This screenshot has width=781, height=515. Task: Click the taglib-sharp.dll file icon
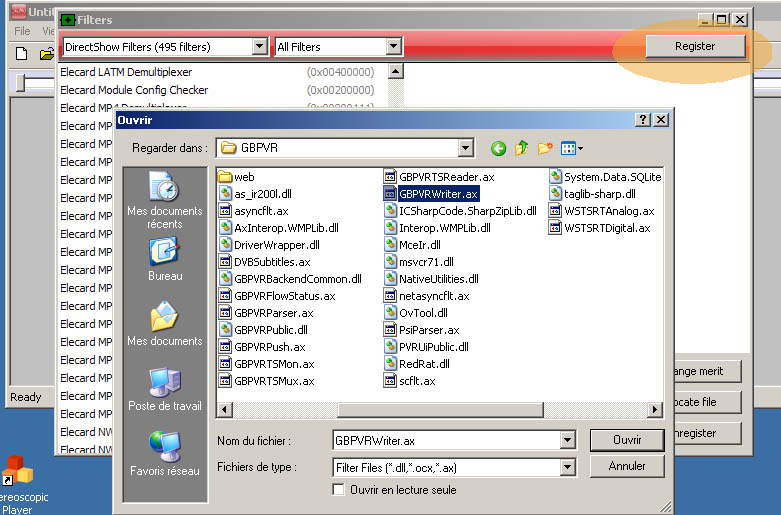(555, 194)
